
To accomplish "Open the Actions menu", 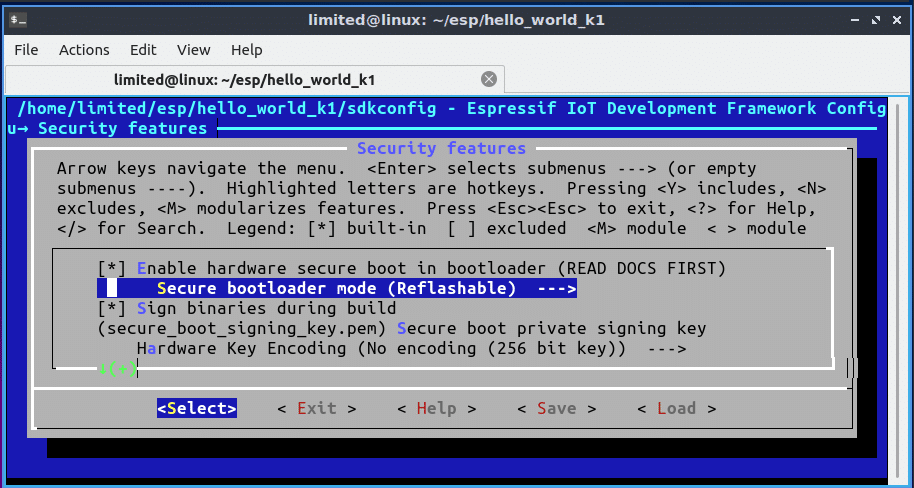I will [84, 49].
